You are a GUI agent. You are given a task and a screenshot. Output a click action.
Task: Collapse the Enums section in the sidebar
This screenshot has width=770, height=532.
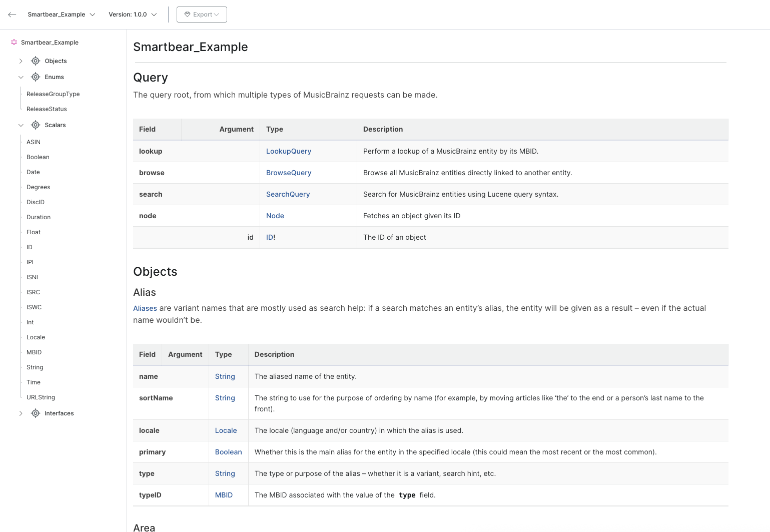point(21,77)
